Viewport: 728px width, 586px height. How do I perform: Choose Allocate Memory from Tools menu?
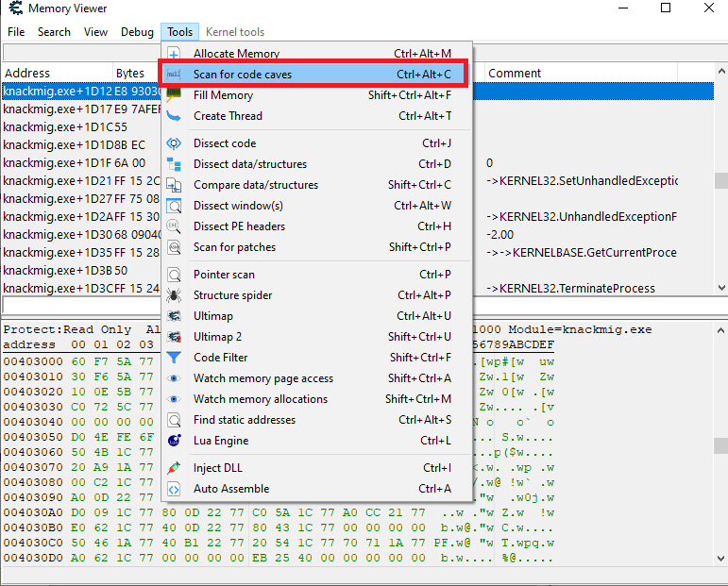[316, 54]
